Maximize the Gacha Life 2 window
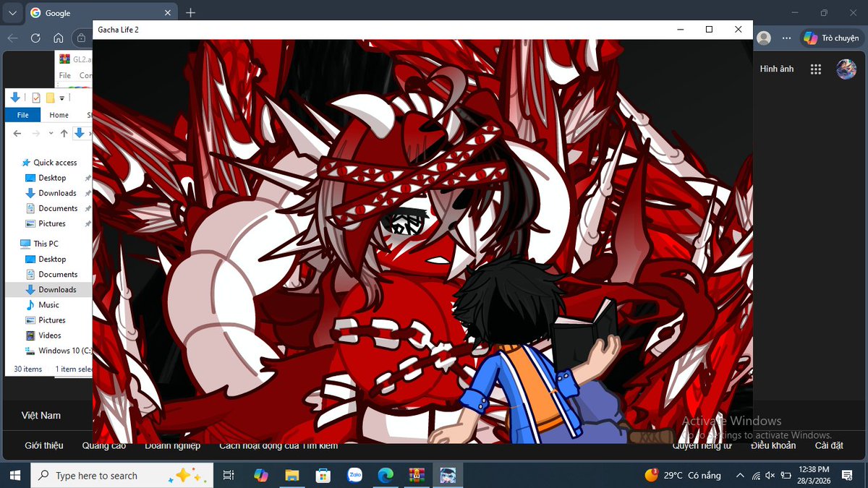This screenshot has width=868, height=488. point(709,29)
